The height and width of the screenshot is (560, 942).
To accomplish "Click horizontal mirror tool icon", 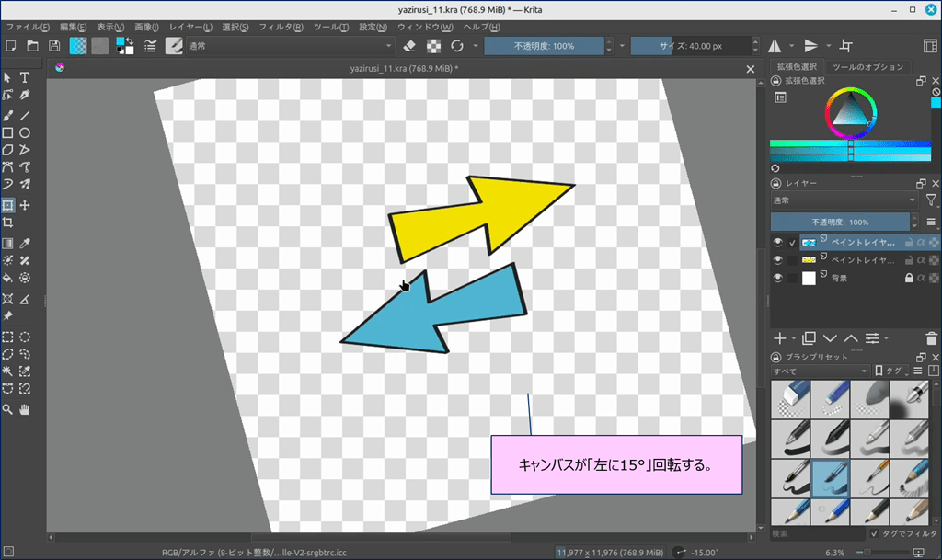I will pos(775,46).
